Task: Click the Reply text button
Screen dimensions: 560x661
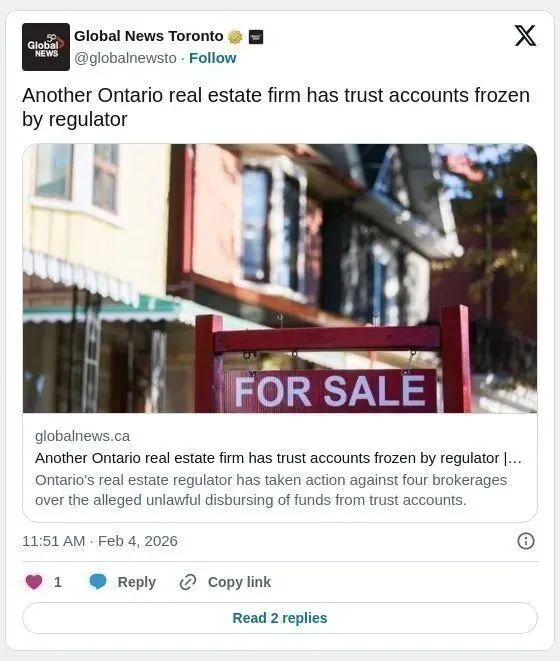Action: click(x=137, y=582)
